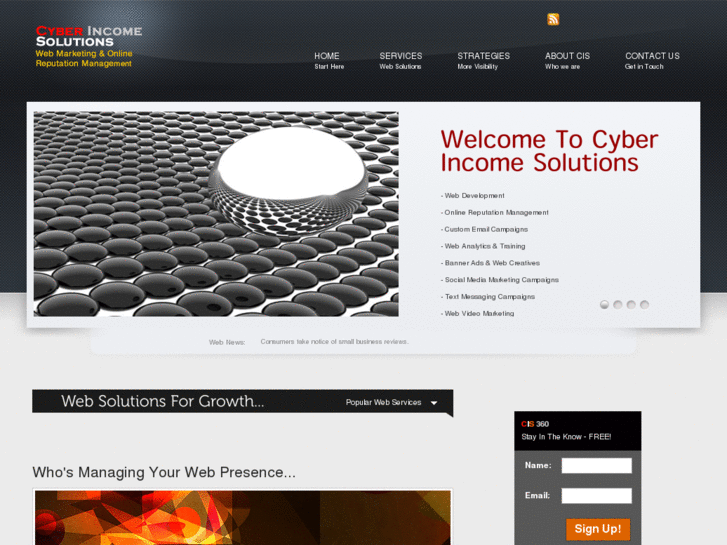Viewport: 727px width, 545px height.
Task: Open the orange RSS feed icon
Action: [553, 19]
